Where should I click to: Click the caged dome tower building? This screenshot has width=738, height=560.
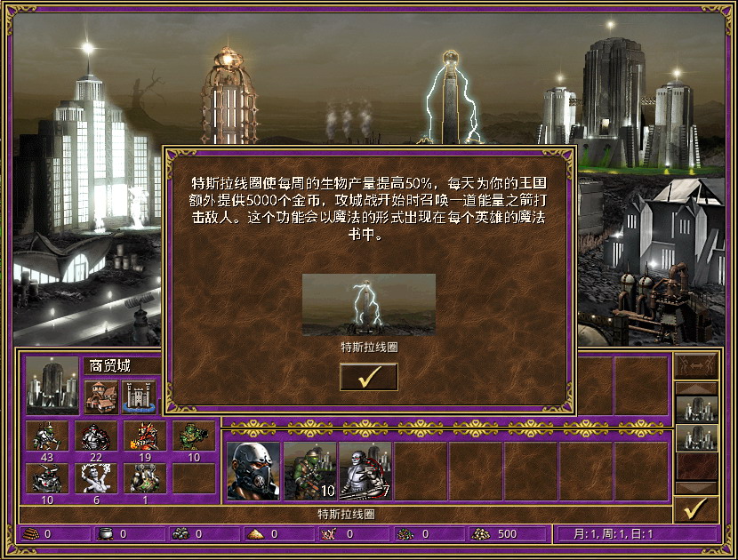coord(229,97)
